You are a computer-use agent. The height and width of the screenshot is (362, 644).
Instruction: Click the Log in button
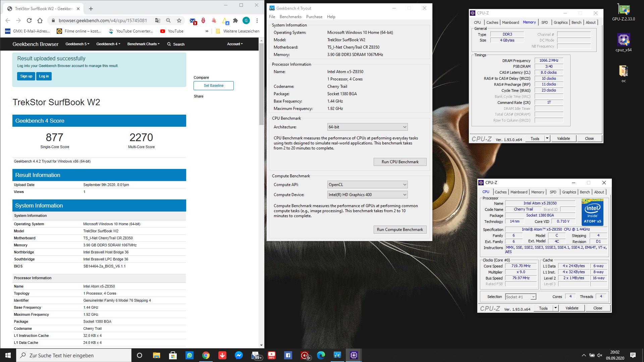(44, 76)
